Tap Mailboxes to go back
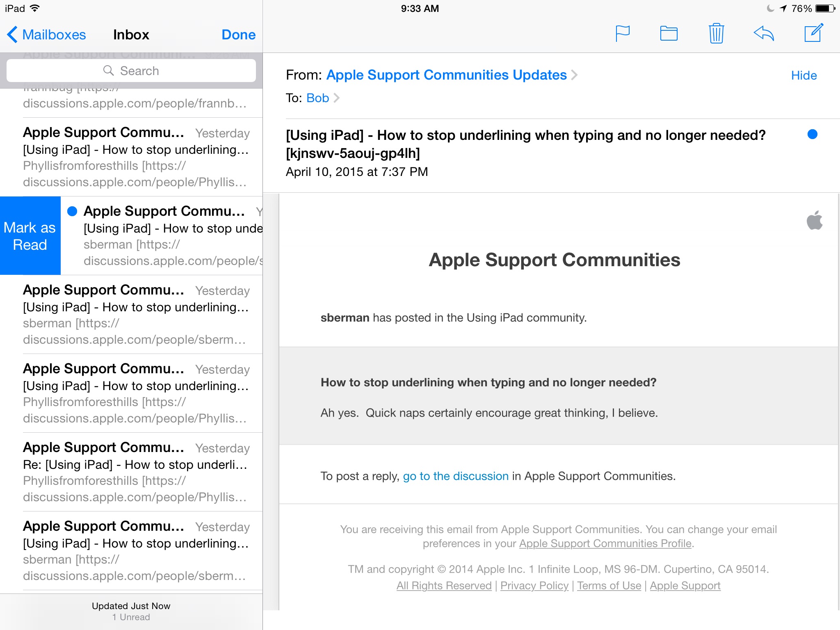The image size is (840, 630). coord(46,34)
